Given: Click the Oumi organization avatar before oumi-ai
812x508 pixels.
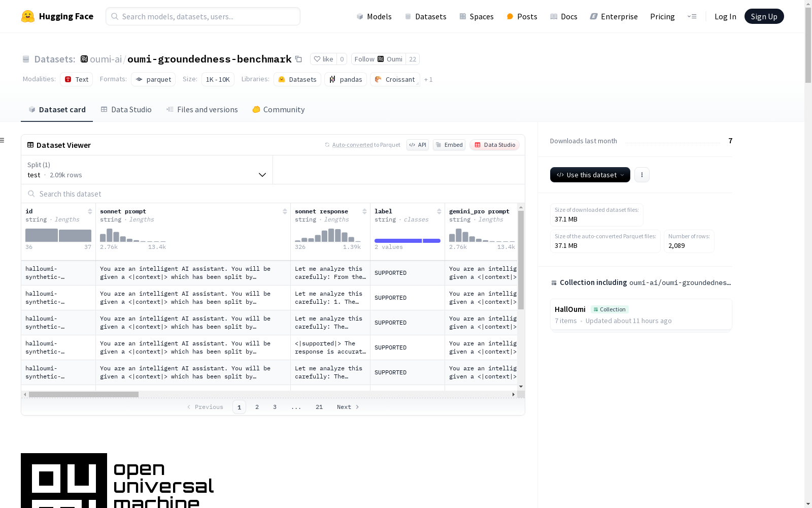Looking at the screenshot, I should pos(84,59).
